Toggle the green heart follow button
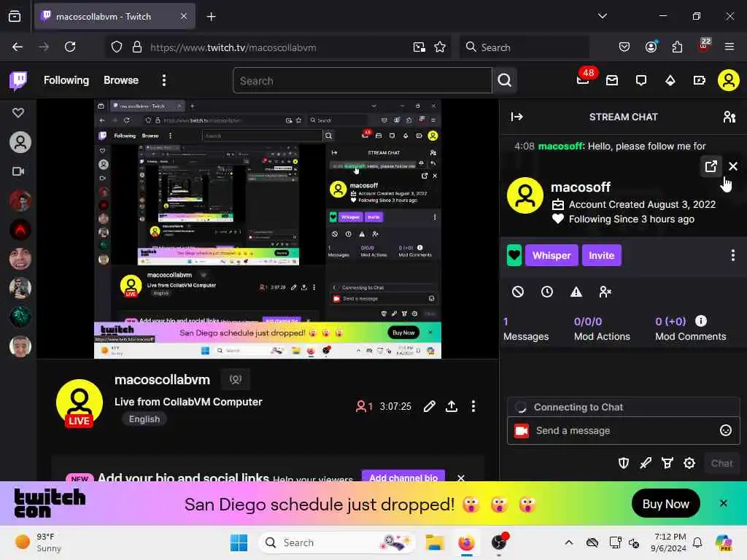Viewport: 747px width, 560px height. coord(514,255)
